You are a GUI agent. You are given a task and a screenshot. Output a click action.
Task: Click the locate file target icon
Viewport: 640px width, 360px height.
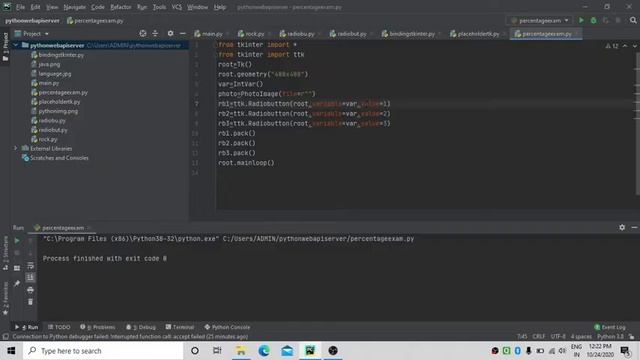(143, 33)
